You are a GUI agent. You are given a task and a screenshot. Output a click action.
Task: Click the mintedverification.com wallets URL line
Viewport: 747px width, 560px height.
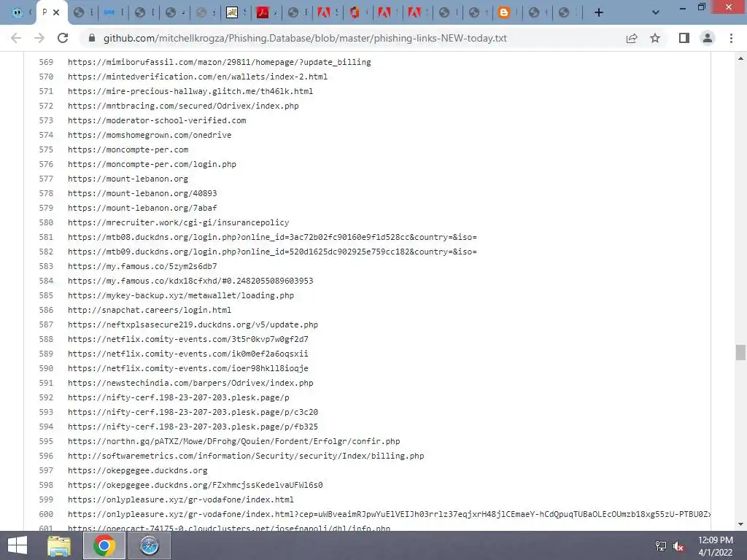[198, 77]
